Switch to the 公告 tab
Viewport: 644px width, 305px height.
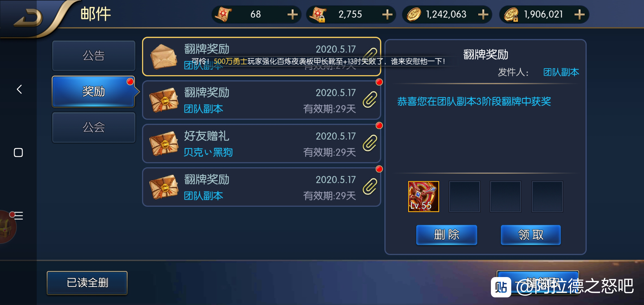pyautogui.click(x=93, y=56)
